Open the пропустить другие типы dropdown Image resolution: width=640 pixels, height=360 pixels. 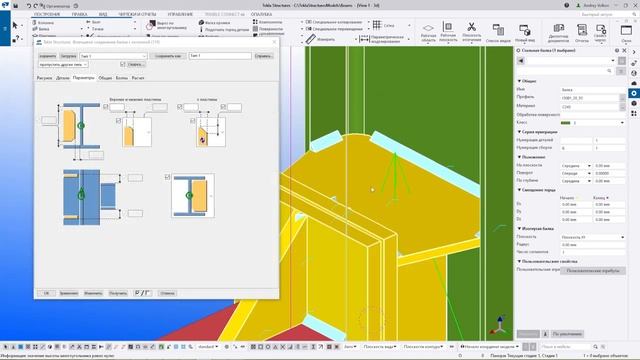63,64
